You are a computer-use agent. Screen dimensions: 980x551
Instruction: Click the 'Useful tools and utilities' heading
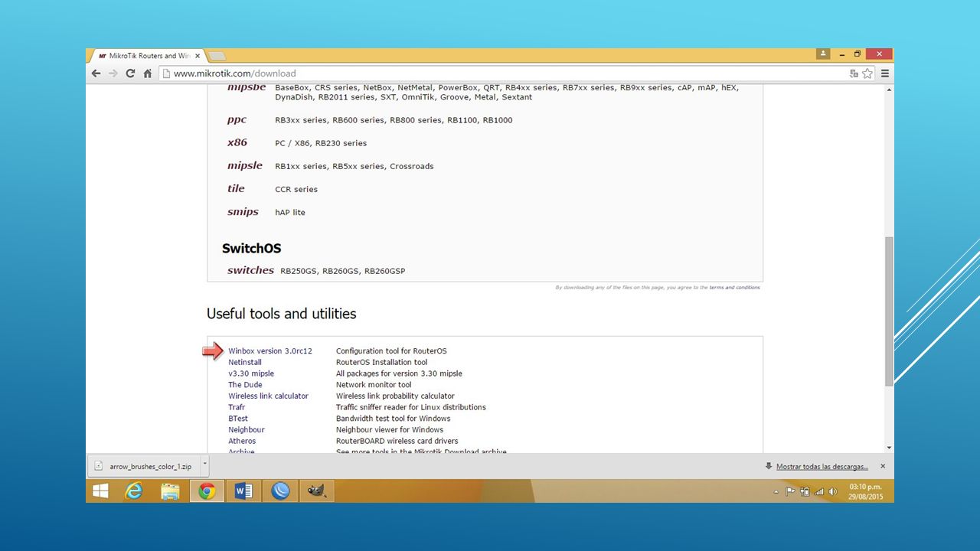coord(282,314)
